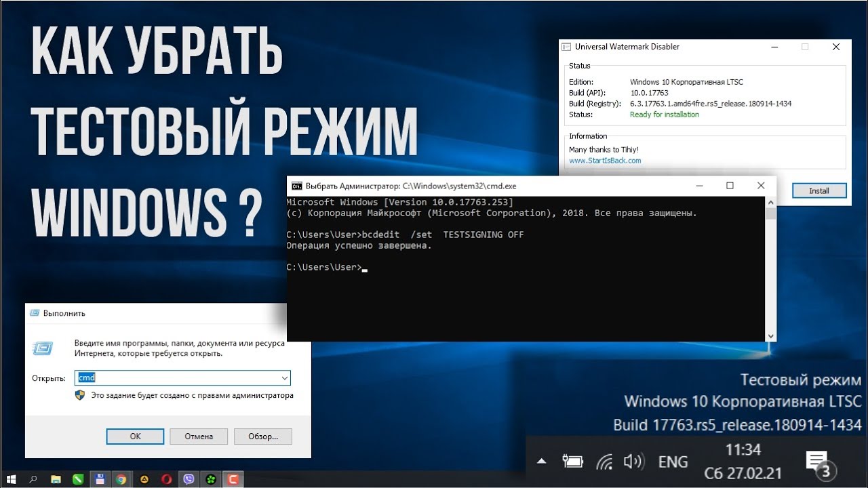Switch ENG input language indicator
This screenshot has width=868, height=488.
click(673, 462)
